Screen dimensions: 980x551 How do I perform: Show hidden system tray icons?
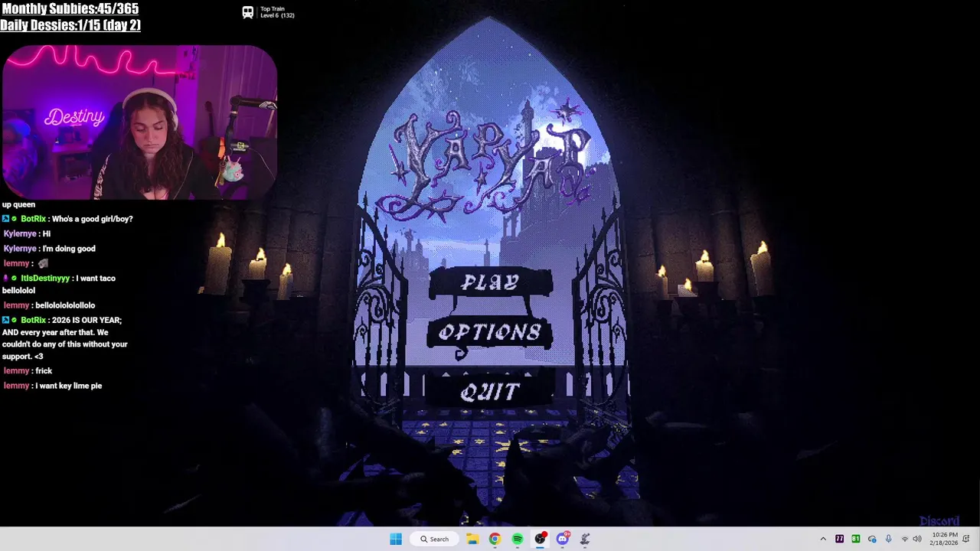pos(823,539)
